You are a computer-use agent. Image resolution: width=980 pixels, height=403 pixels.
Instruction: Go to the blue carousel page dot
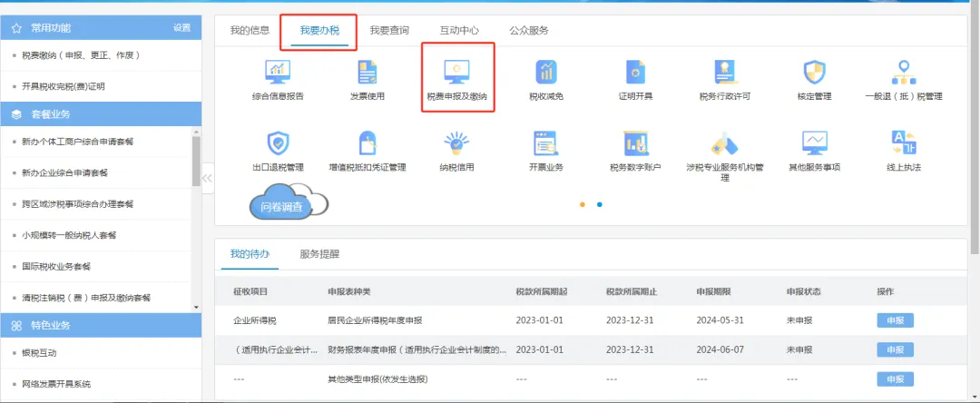(600, 204)
